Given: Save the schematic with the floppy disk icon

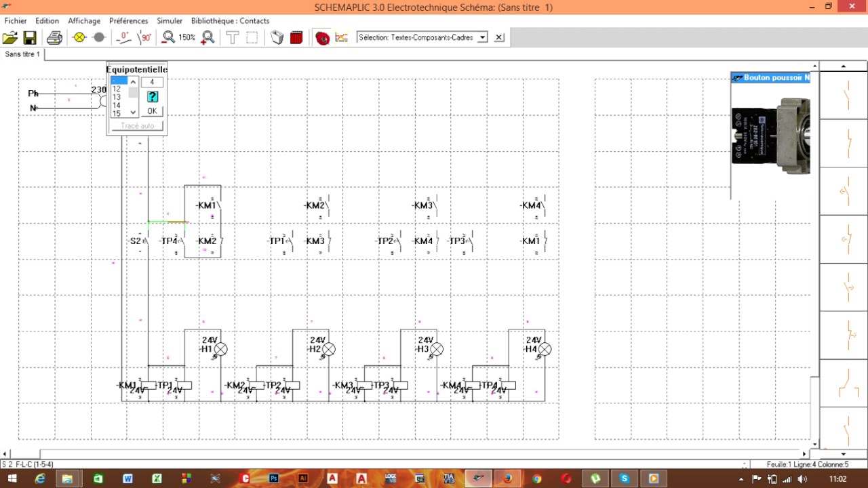Looking at the screenshot, I should pyautogui.click(x=30, y=38).
